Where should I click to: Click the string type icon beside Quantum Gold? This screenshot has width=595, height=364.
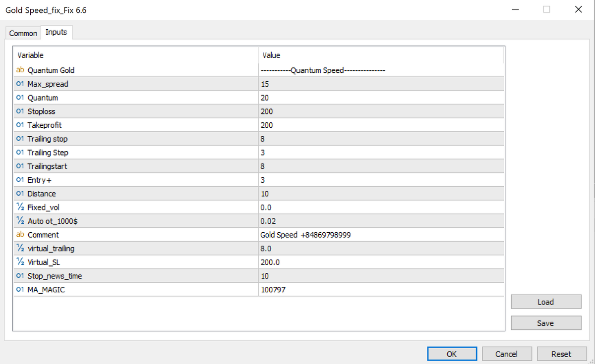point(20,70)
